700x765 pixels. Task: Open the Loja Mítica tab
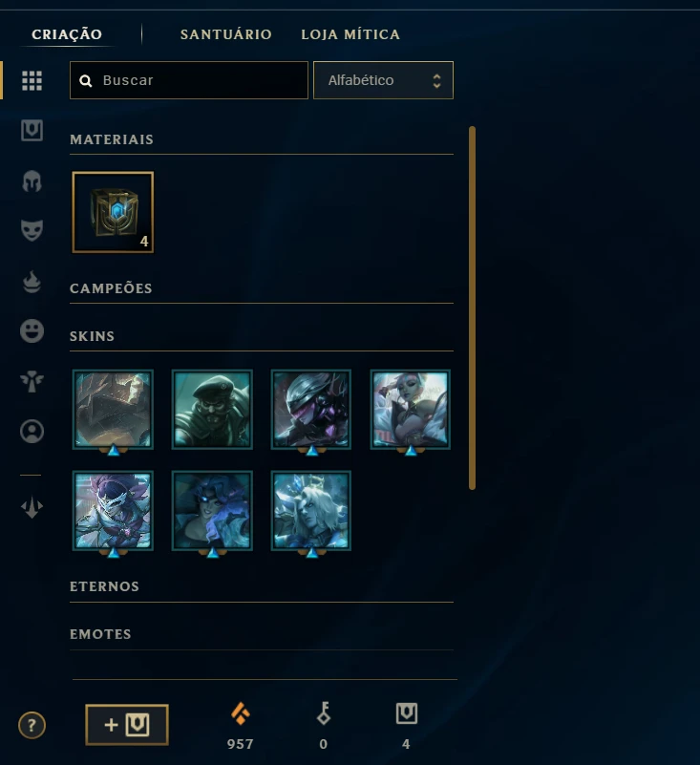tap(350, 34)
